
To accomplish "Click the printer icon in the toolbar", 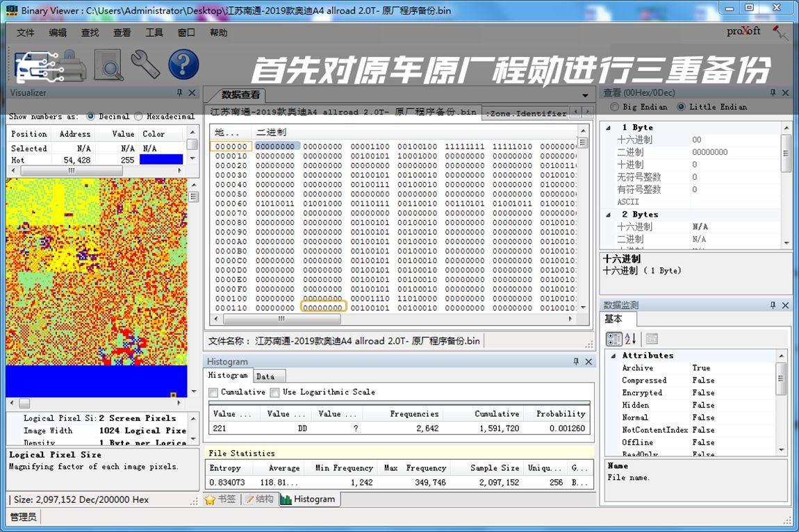I will pyautogui.click(x=71, y=66).
